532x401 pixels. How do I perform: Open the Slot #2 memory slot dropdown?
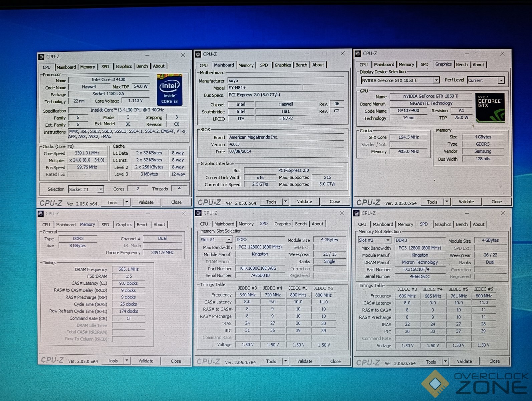click(x=387, y=240)
